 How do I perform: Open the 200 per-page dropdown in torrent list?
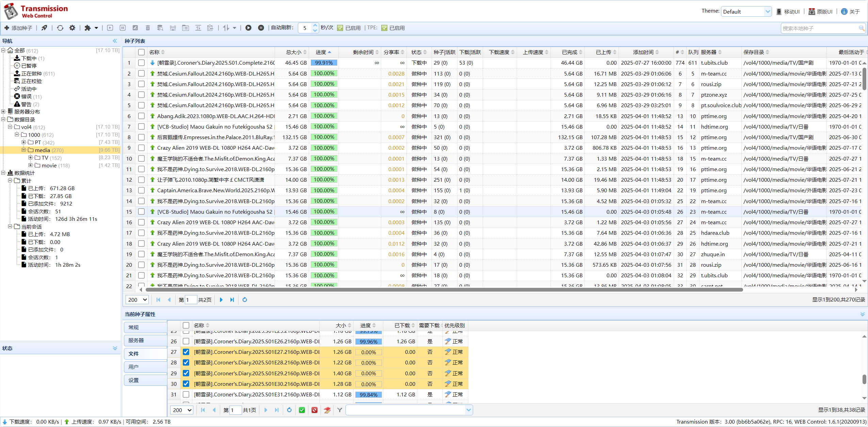click(x=137, y=300)
